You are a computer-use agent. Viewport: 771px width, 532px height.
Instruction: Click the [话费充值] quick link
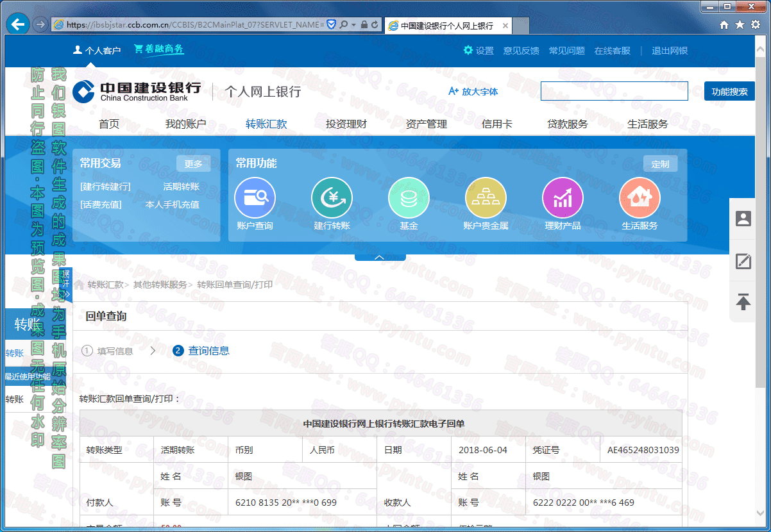[101, 205]
